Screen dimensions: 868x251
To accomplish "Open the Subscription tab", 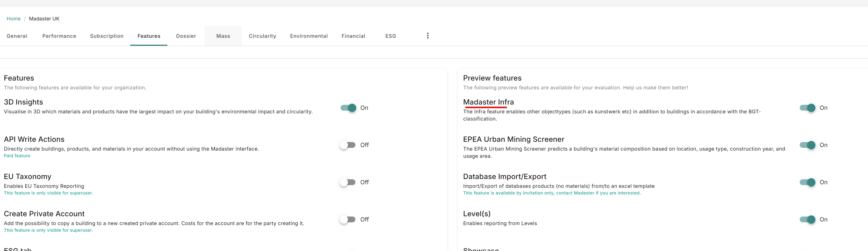I will pos(107,36).
